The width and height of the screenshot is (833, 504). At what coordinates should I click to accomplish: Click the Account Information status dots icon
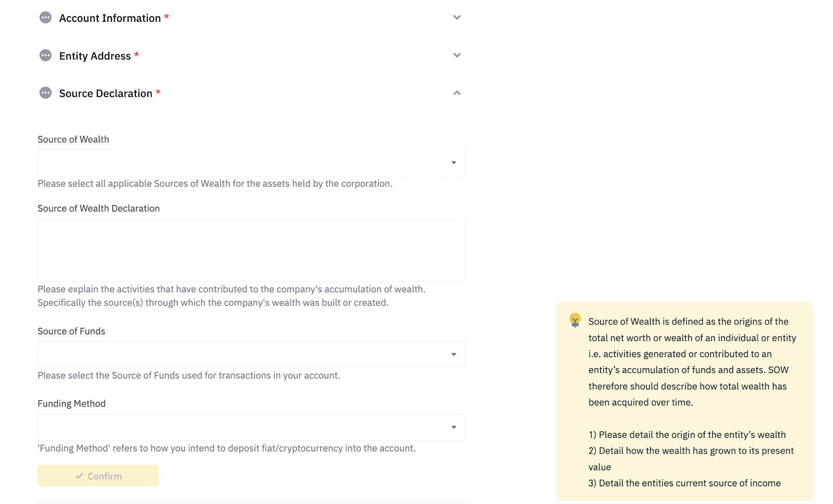point(45,18)
